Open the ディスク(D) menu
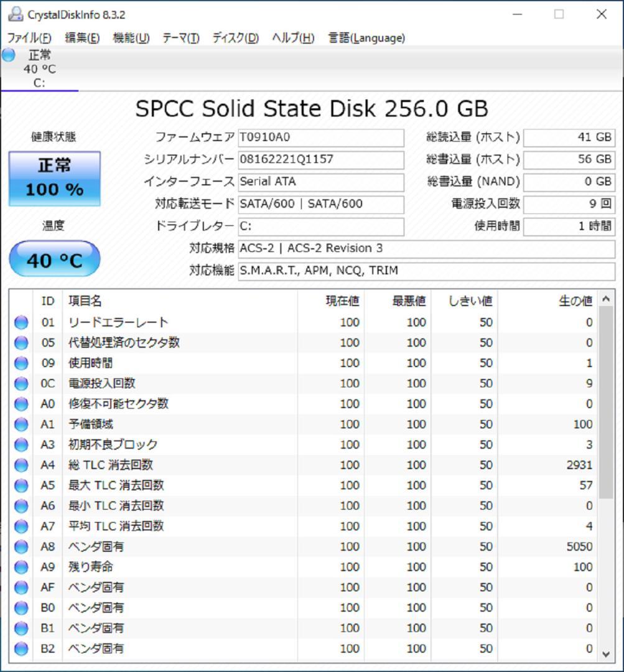Image resolution: width=624 pixels, height=672 pixels. pyautogui.click(x=235, y=38)
